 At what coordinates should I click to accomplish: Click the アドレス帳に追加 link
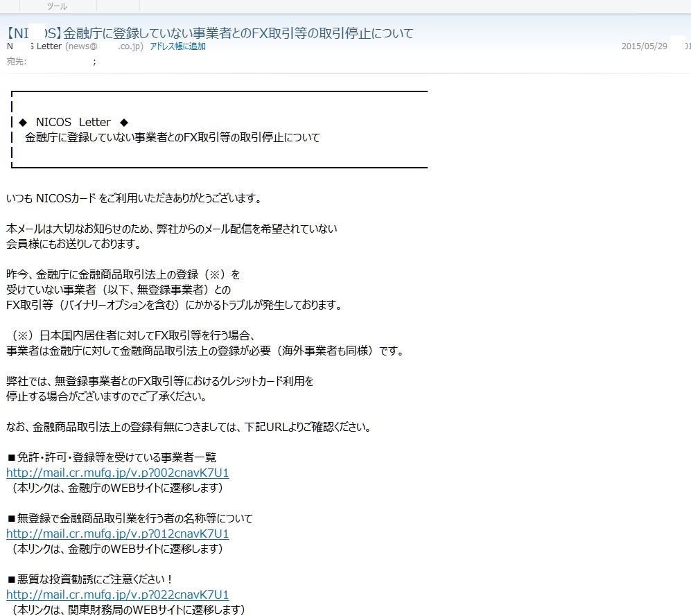177,46
